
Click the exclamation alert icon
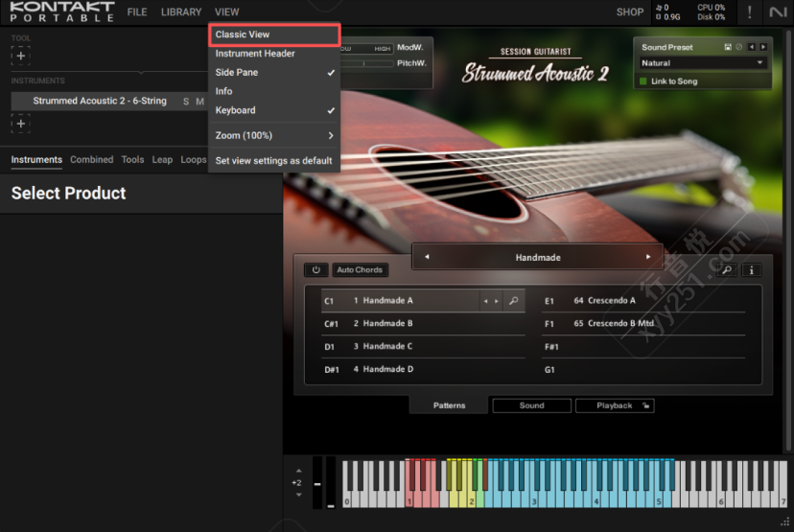[x=750, y=12]
